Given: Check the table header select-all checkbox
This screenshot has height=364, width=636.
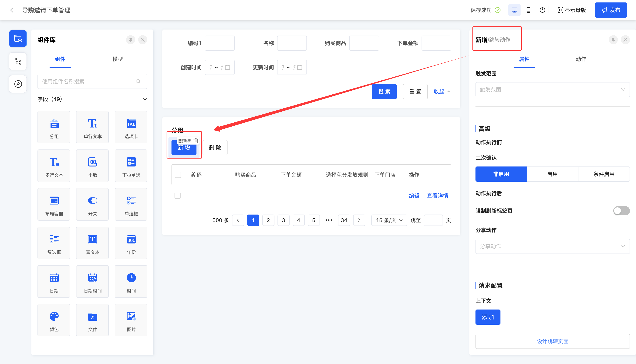Looking at the screenshot, I should [178, 175].
